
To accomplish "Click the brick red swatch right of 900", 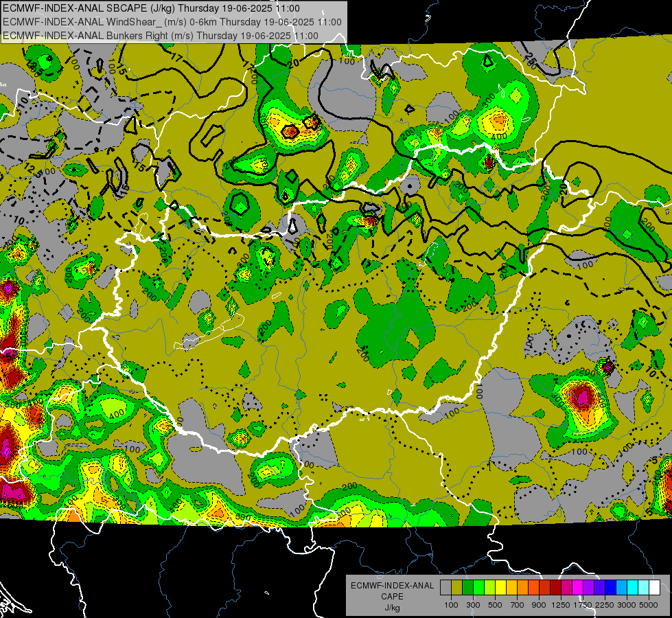I will pyautogui.click(x=545, y=588).
